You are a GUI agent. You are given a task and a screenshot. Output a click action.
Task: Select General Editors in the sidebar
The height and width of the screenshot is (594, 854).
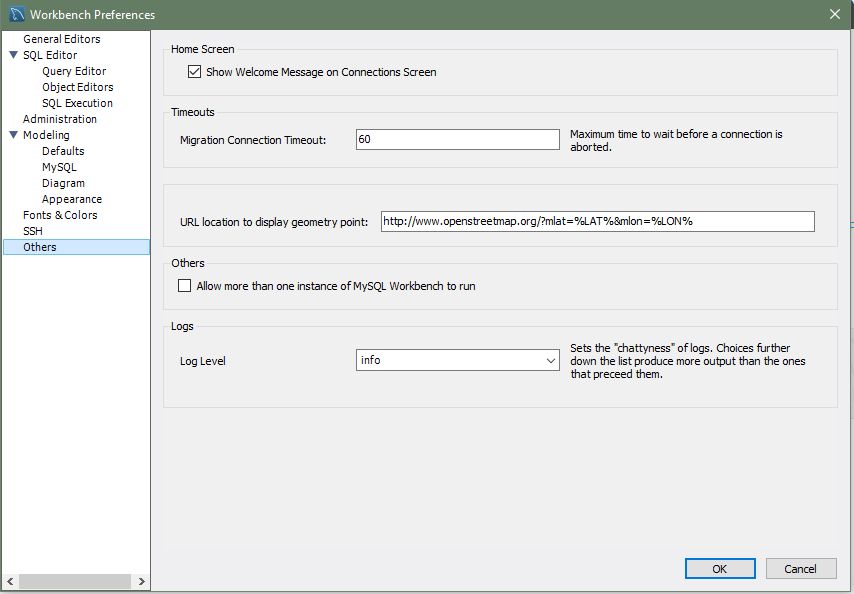61,39
